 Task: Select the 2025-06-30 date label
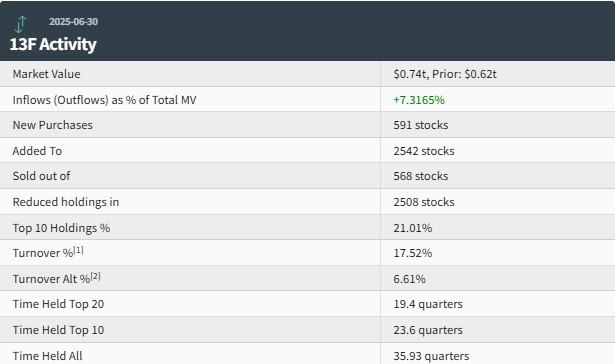click(73, 22)
